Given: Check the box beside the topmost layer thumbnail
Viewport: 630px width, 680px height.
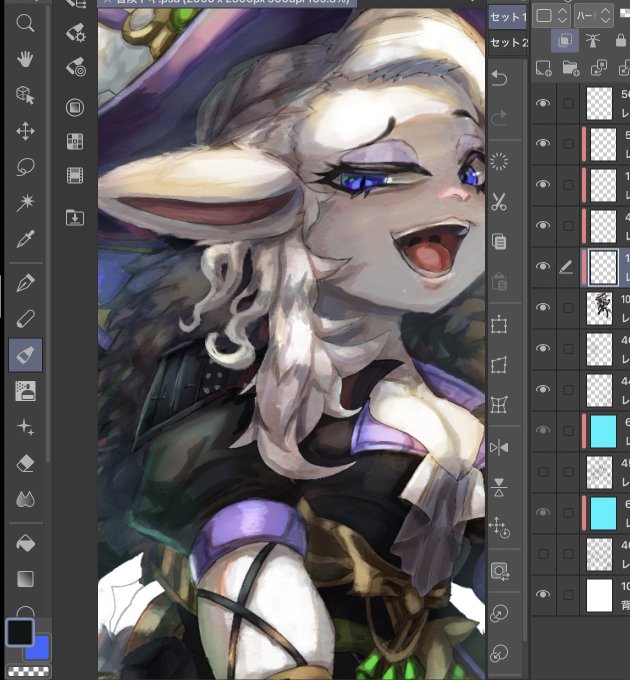Looking at the screenshot, I should (x=568, y=104).
